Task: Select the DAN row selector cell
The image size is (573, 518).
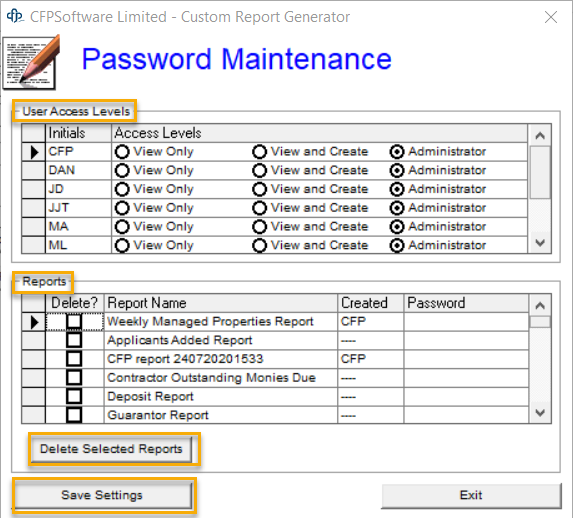Action: click(33, 170)
